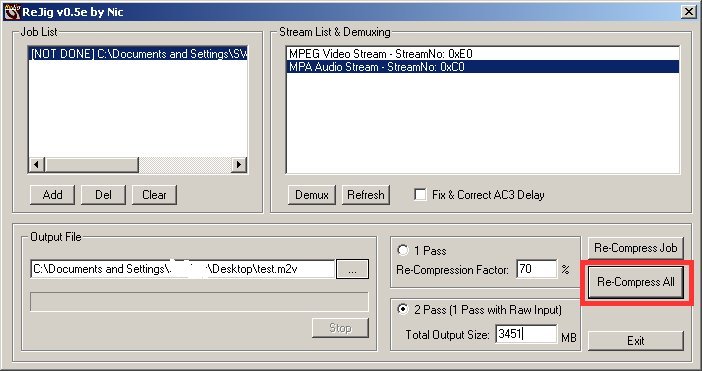Screen dimensions: 702x371
Task: Click the recompression progress bar
Action: (x=199, y=302)
